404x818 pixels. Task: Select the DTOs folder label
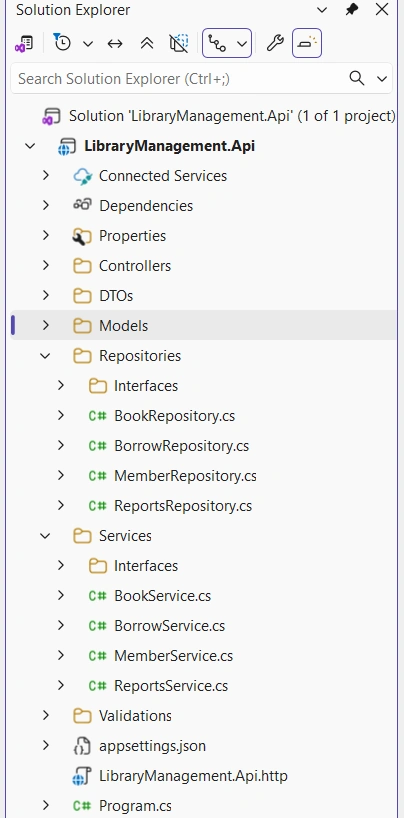(x=116, y=296)
